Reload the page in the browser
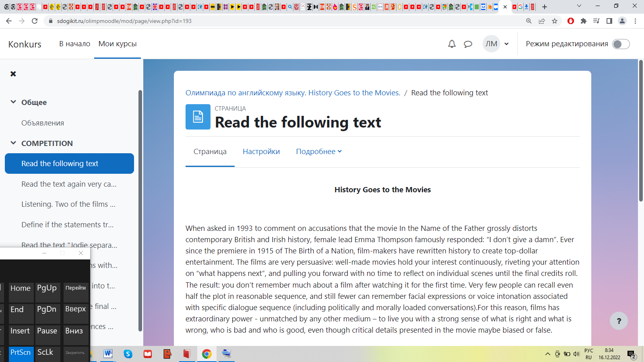Image resolution: width=644 pixels, height=362 pixels. coord(35,21)
